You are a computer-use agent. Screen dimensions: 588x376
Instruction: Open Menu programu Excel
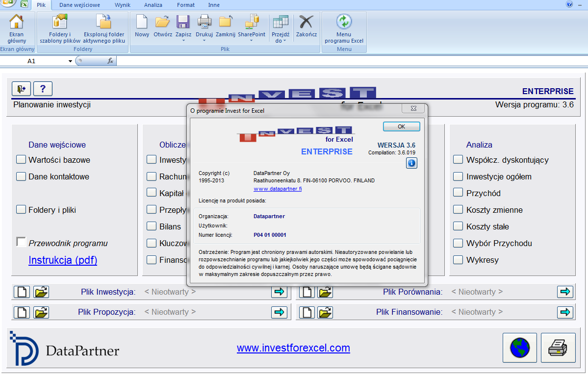[344, 28]
